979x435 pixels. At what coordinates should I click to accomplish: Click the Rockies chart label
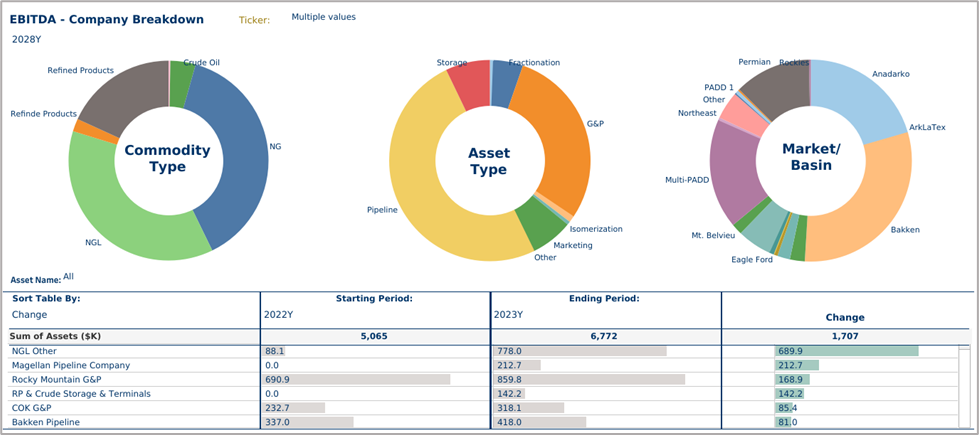794,62
